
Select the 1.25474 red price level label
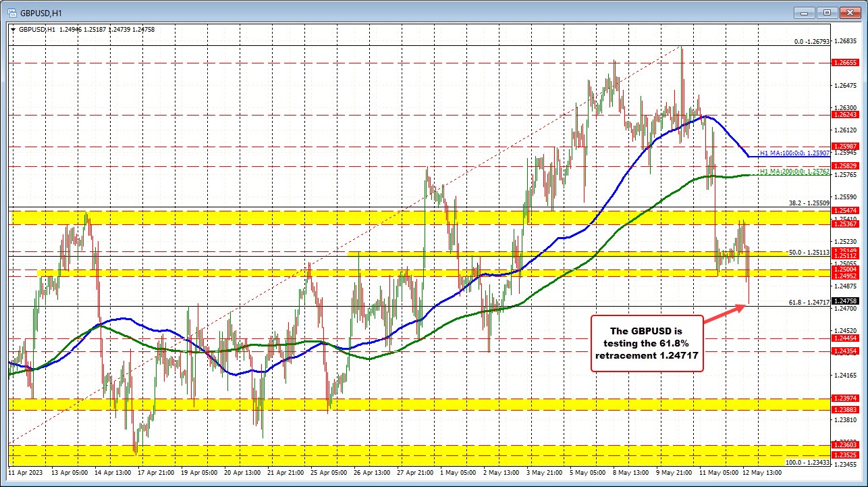[x=846, y=211]
